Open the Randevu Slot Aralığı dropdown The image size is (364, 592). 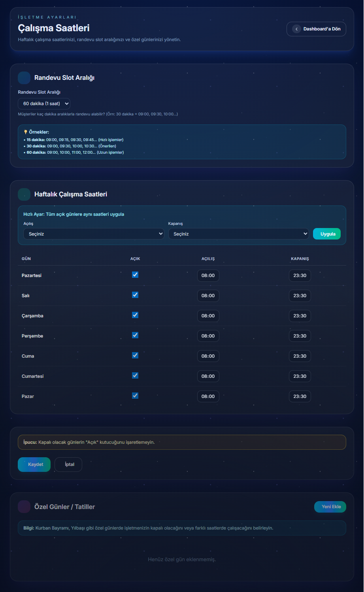coord(44,104)
